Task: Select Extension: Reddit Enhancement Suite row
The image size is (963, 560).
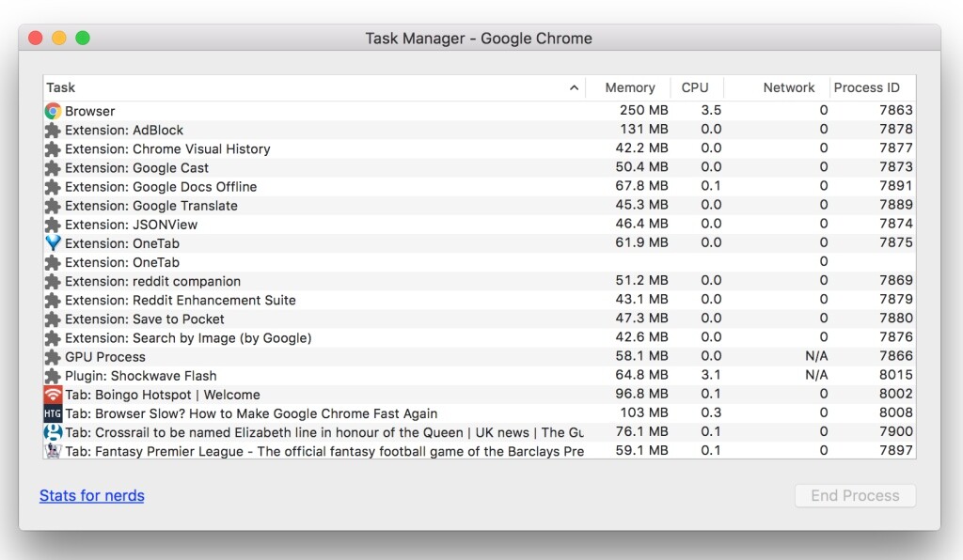Action: [x=479, y=300]
